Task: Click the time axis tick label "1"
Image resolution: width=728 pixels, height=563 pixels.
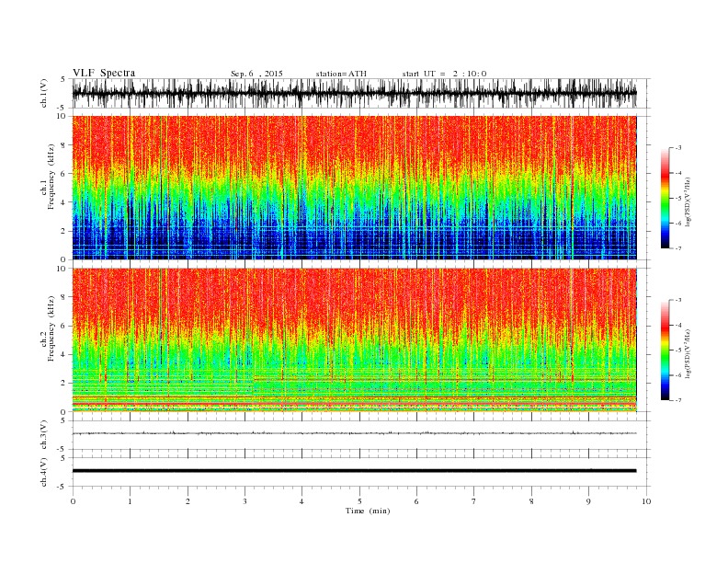Action: [x=130, y=501]
